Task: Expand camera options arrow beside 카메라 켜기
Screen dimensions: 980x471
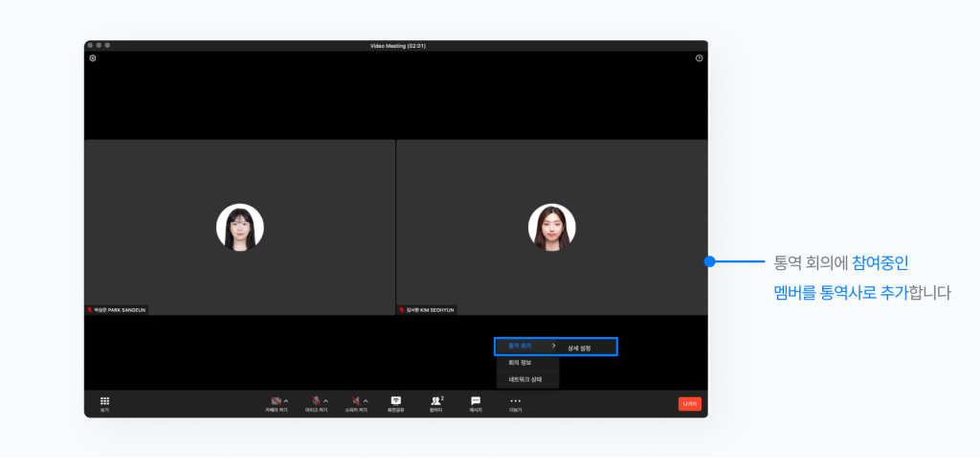Action: (286, 400)
